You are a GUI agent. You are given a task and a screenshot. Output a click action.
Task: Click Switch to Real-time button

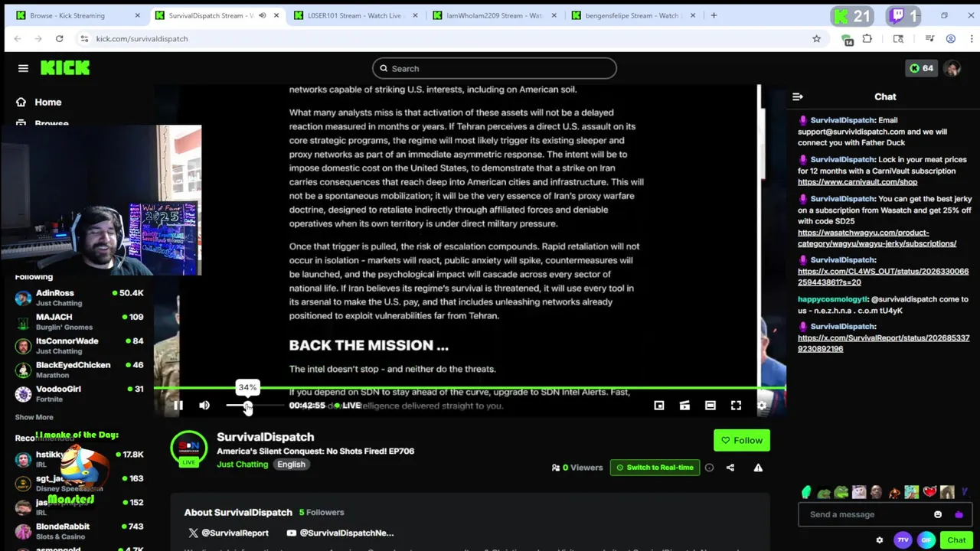(x=655, y=468)
